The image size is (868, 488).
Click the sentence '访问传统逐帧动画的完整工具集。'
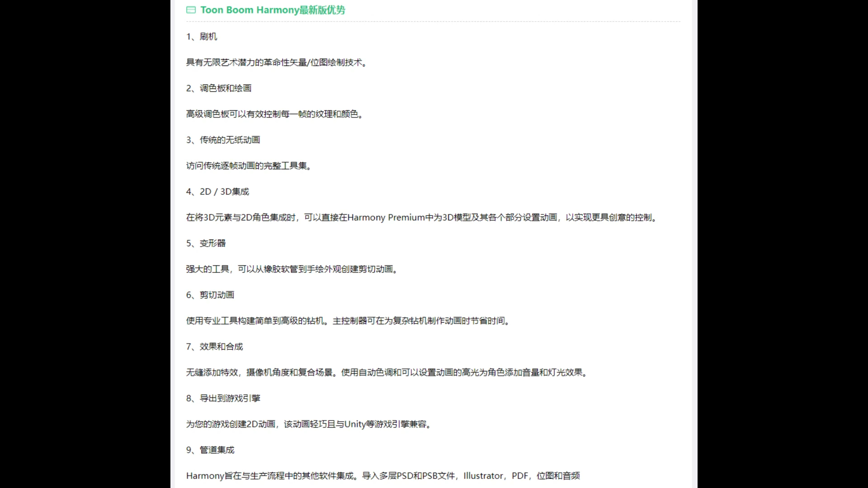click(x=249, y=166)
